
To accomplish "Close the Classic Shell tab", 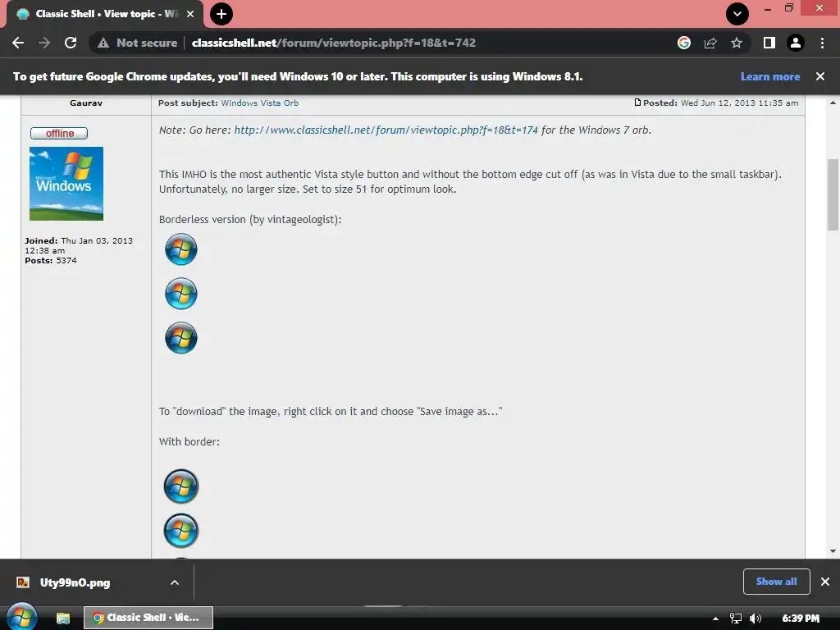I will [190, 14].
